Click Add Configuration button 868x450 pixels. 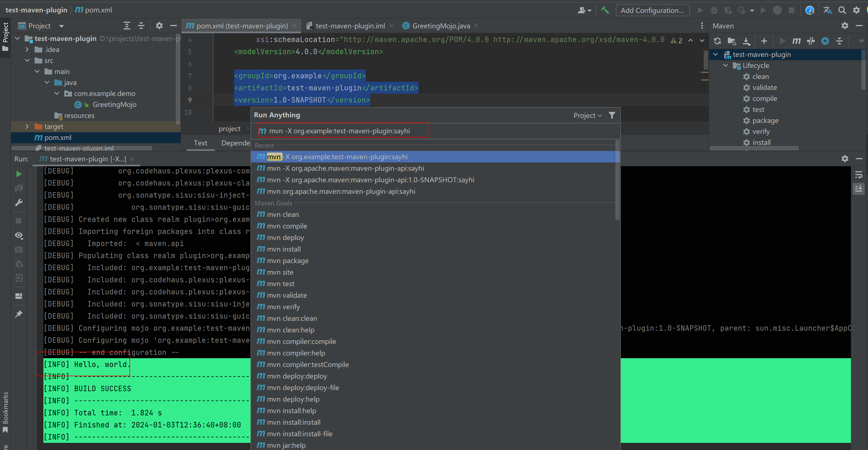point(652,10)
